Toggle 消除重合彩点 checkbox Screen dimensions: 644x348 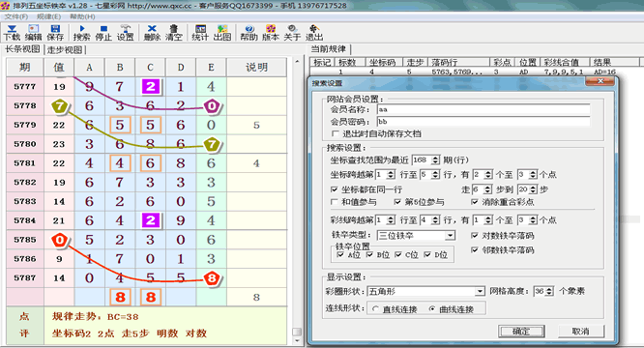pyautogui.click(x=475, y=202)
